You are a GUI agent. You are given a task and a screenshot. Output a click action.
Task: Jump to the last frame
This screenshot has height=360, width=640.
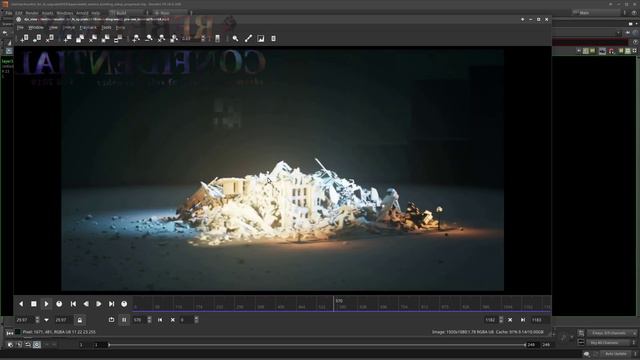[111, 304]
